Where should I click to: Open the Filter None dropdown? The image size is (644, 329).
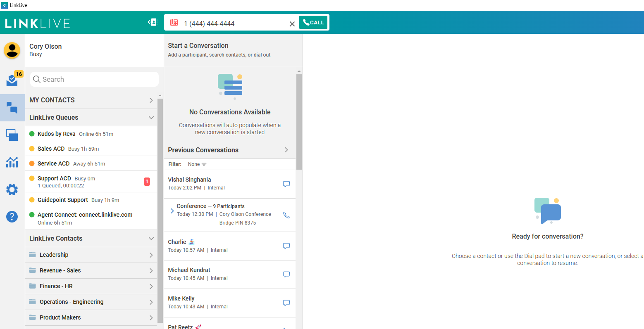(x=197, y=164)
